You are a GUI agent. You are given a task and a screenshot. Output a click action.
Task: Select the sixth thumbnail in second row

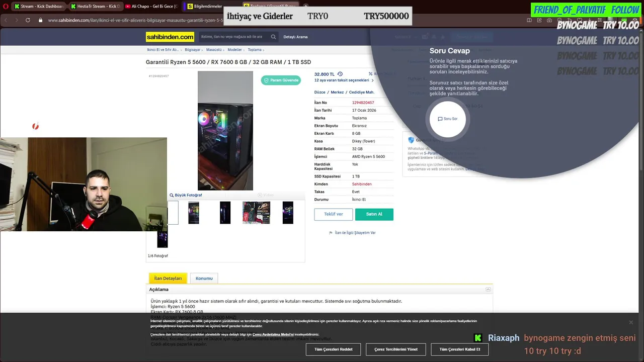click(163, 239)
